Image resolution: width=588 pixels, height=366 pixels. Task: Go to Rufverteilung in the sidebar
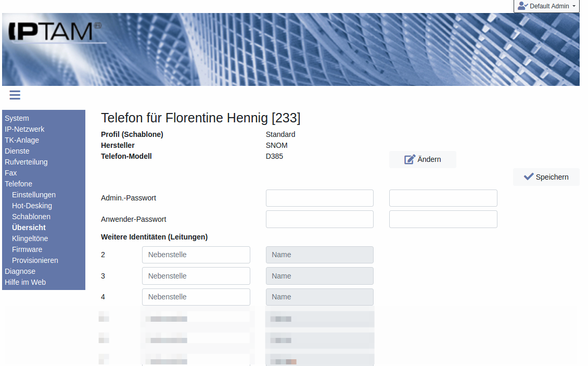pos(26,162)
